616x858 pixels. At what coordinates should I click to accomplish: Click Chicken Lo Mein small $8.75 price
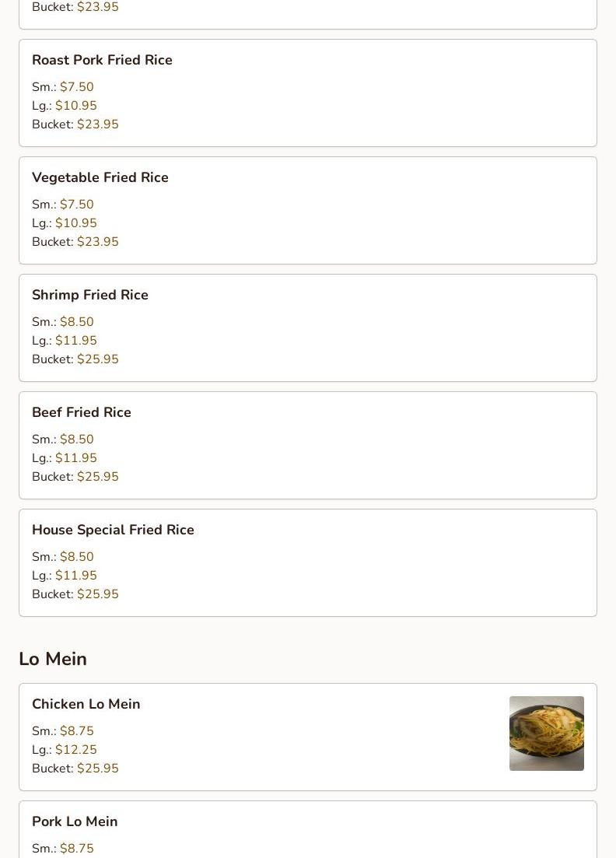(x=76, y=730)
